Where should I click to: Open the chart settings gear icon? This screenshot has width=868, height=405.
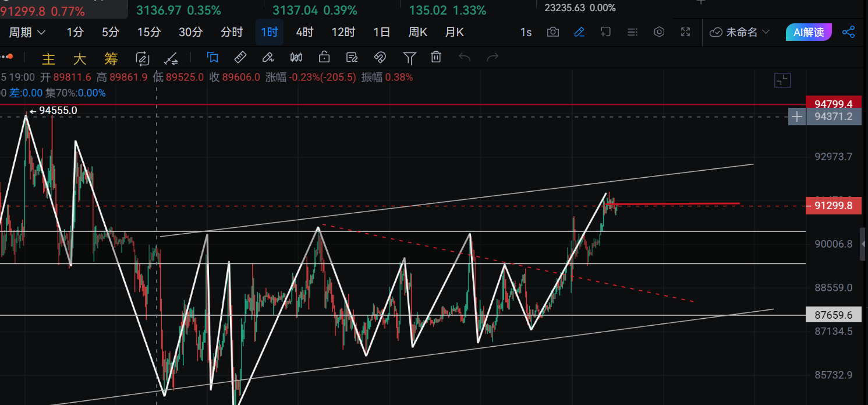click(x=659, y=32)
